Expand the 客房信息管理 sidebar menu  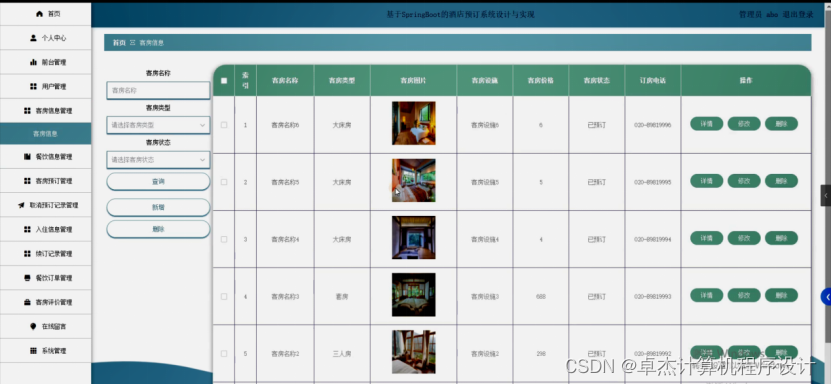tap(46, 111)
